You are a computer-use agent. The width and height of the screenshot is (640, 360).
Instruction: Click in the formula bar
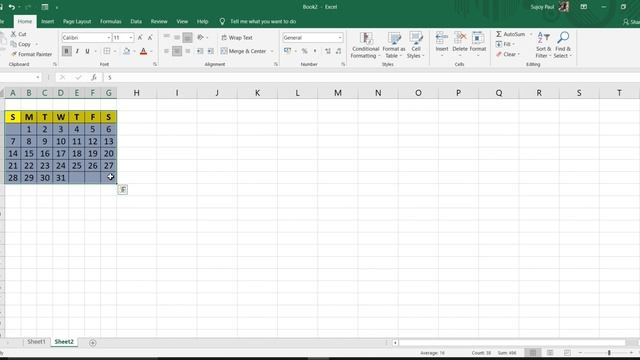coord(371,77)
